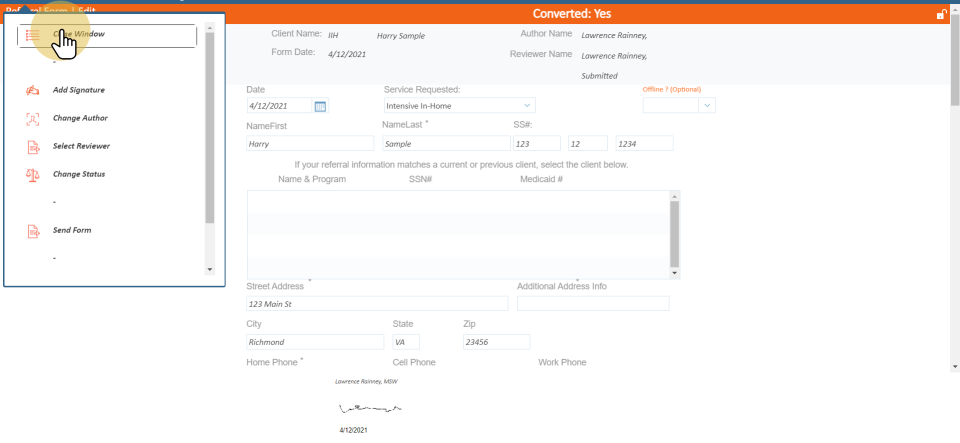Open the Offline optional dropdown
960x443 pixels.
pos(679,104)
